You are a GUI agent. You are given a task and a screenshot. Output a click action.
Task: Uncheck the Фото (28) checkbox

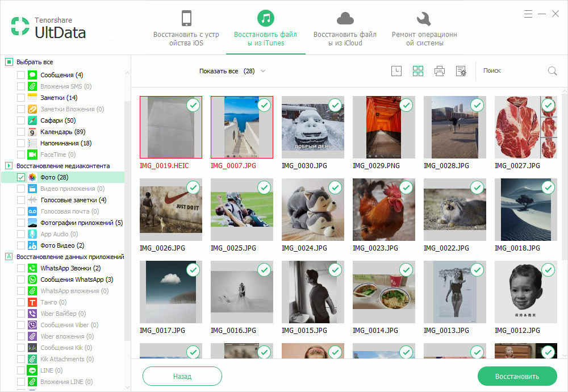point(21,177)
